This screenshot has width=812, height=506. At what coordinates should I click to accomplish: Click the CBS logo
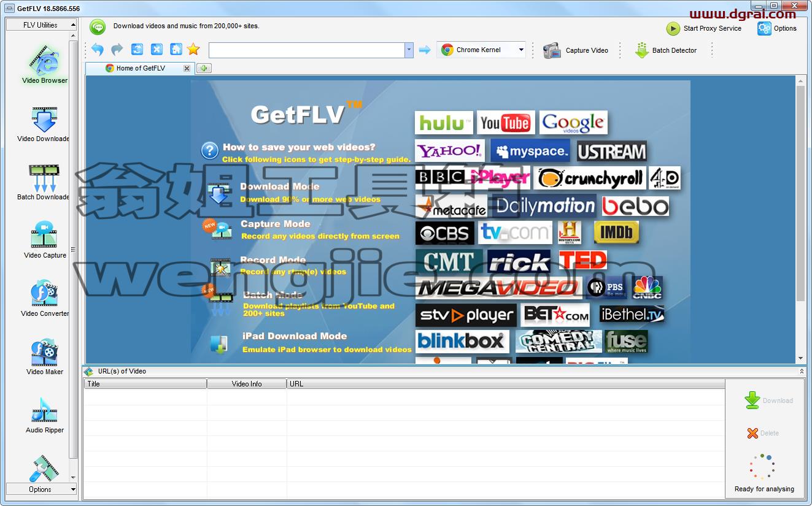[x=444, y=233]
